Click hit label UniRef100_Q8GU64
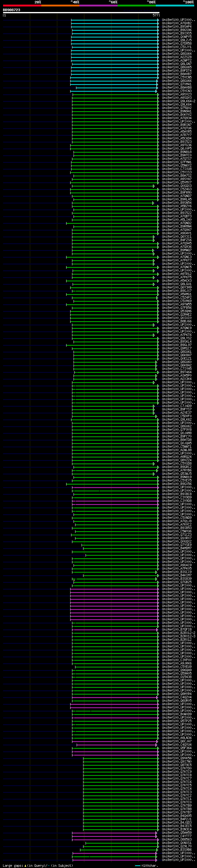 coord(177,54)
